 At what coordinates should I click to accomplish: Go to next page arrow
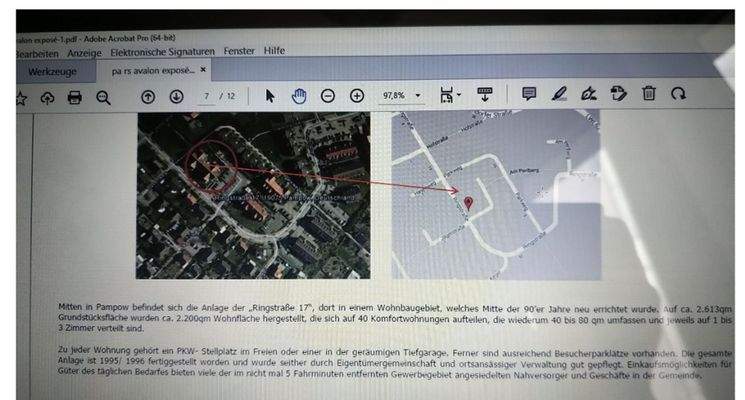pos(176,97)
